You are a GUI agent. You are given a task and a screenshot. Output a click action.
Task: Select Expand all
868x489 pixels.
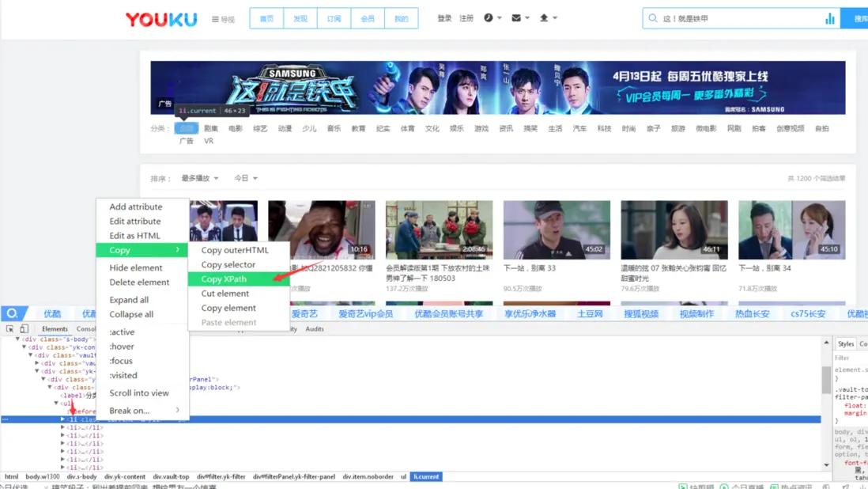pyautogui.click(x=142, y=300)
